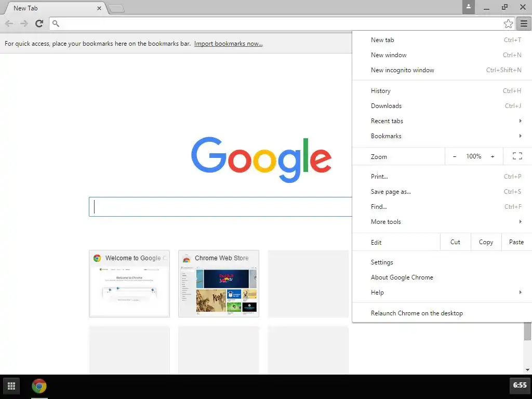Open About Google Chrome
The image size is (532, 399).
tap(442, 277)
